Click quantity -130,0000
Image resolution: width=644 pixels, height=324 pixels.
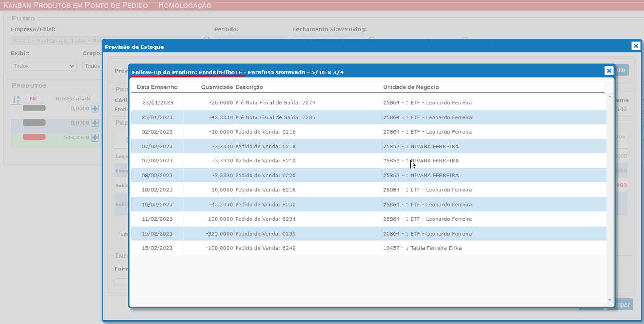(x=219, y=219)
